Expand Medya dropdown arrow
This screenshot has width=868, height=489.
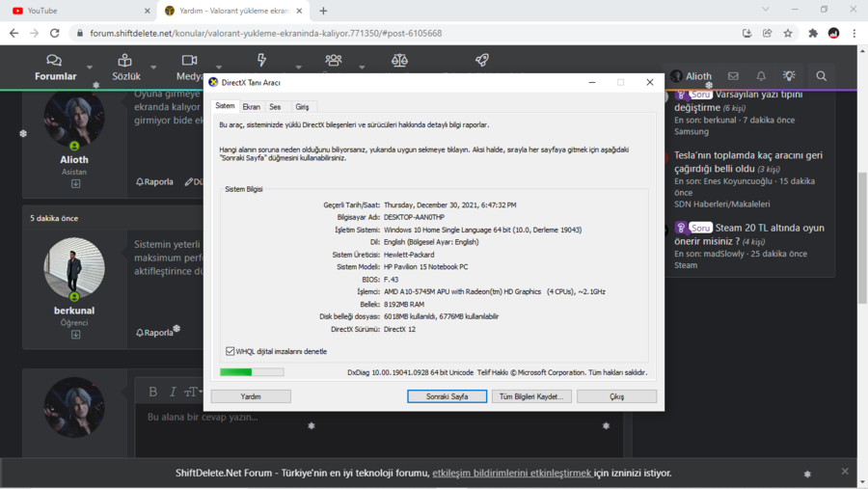point(219,68)
